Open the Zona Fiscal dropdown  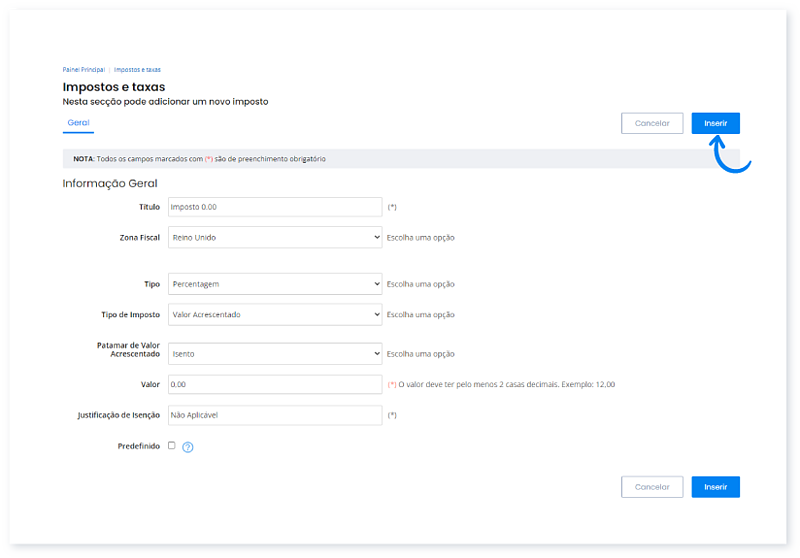(x=275, y=238)
